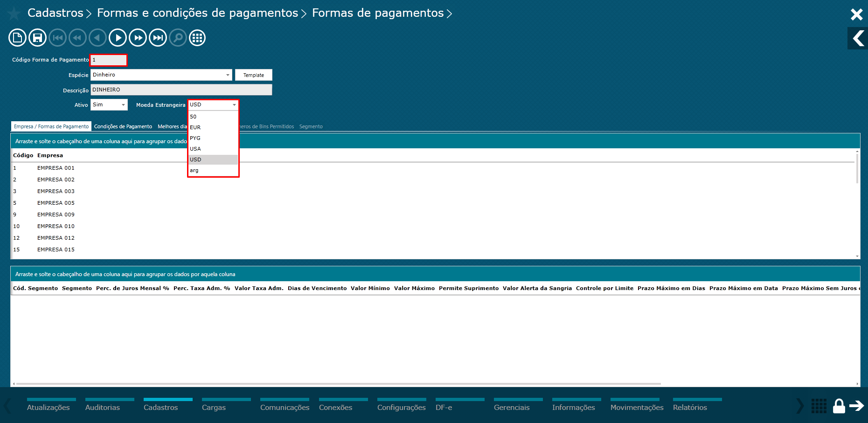868x423 pixels.
Task: Jump forward several records with fast-forward icon
Action: 138,38
